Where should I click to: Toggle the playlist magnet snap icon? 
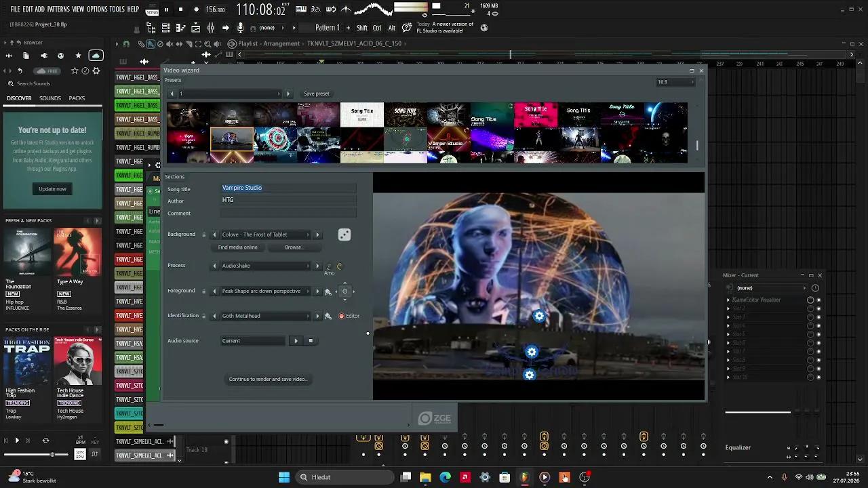pyautogui.click(x=126, y=43)
